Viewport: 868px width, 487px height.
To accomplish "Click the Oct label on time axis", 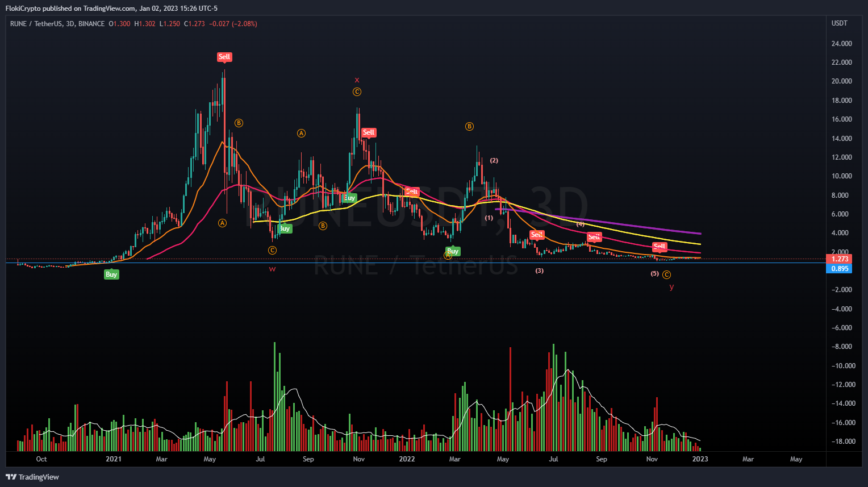I will coord(41,459).
